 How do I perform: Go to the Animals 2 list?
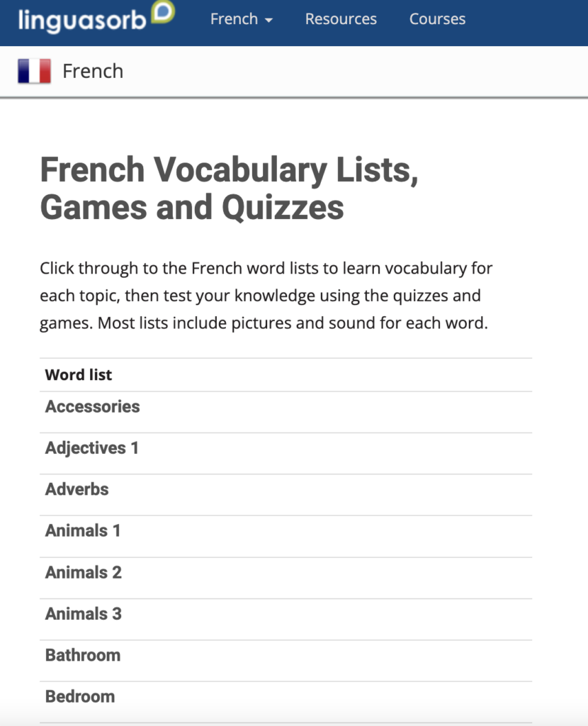pyautogui.click(x=83, y=572)
